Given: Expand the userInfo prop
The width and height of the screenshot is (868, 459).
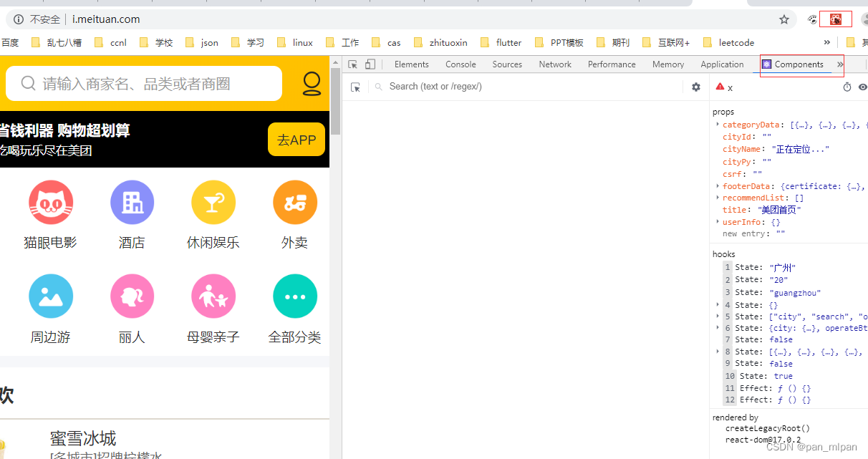Looking at the screenshot, I should (x=718, y=222).
